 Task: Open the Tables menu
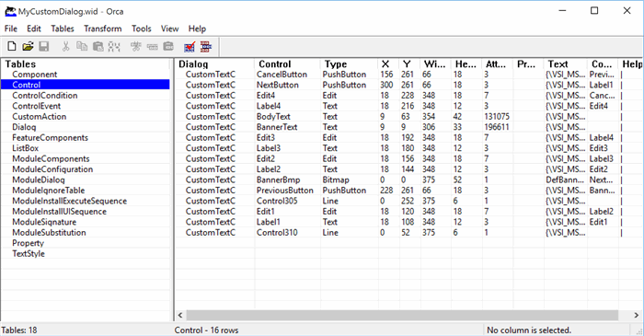(x=63, y=29)
